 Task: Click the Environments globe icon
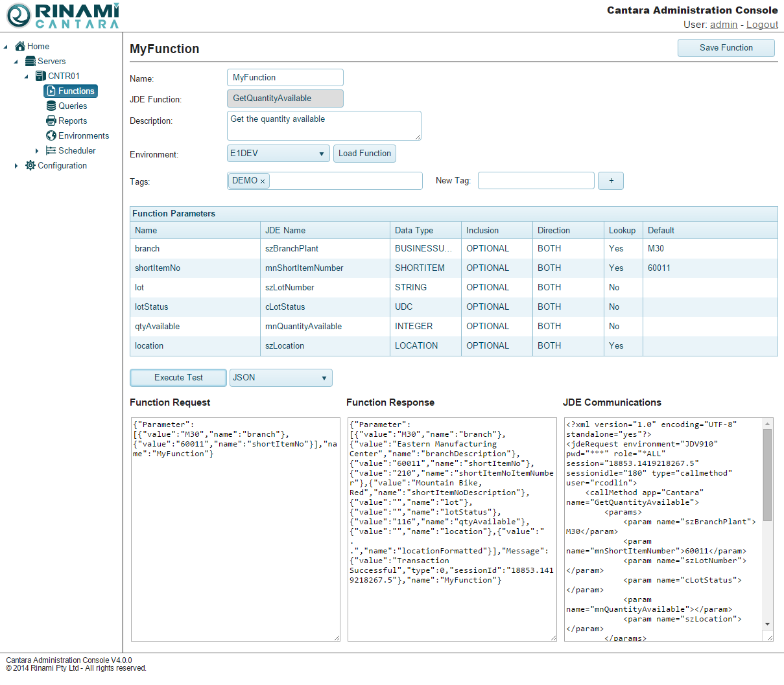tap(51, 135)
